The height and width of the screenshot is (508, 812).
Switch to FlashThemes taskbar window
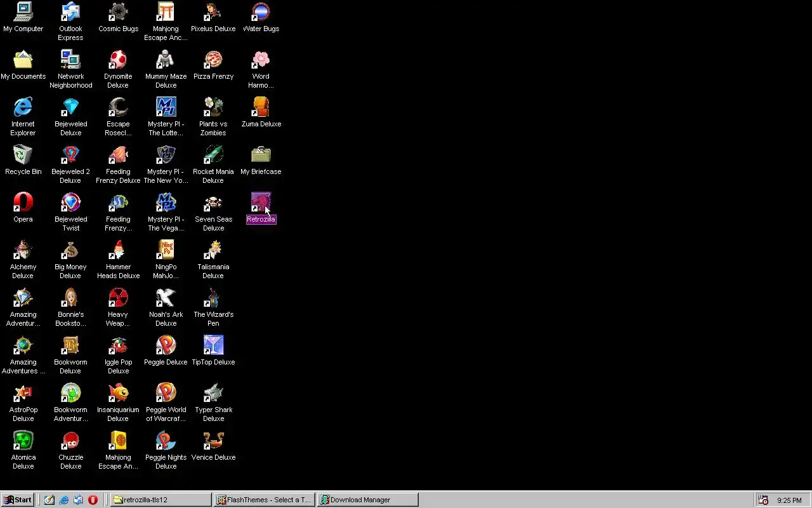pos(264,500)
